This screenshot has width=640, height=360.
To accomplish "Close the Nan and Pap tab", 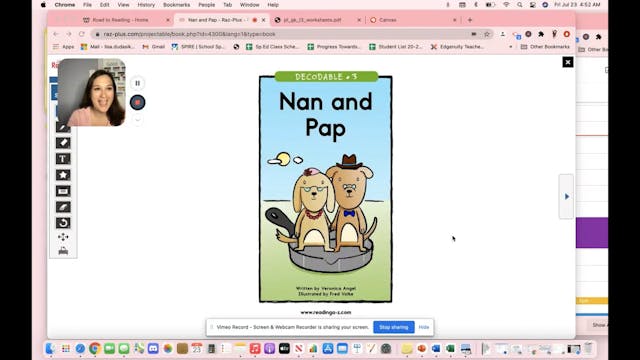I will click(264, 20).
